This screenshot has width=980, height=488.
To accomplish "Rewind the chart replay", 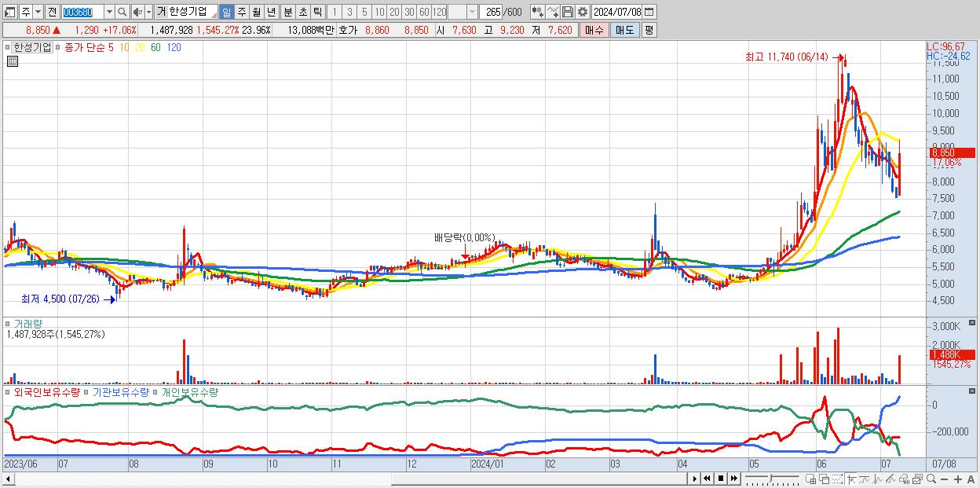I will [x=707, y=479].
